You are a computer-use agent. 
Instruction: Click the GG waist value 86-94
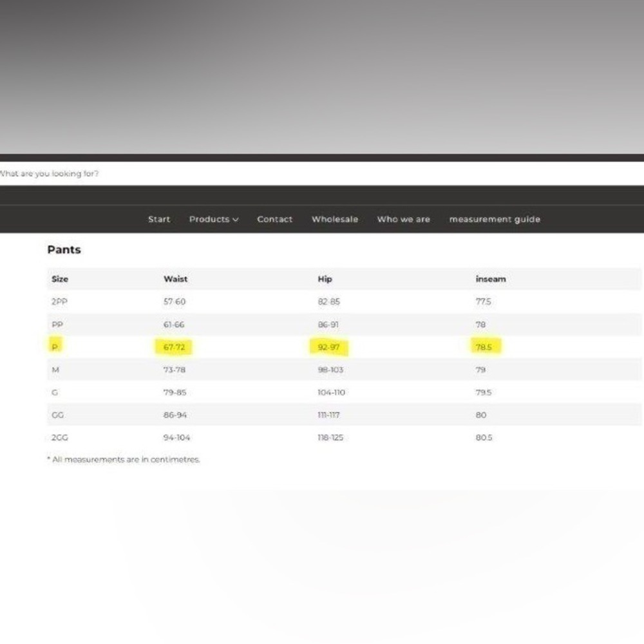click(175, 415)
